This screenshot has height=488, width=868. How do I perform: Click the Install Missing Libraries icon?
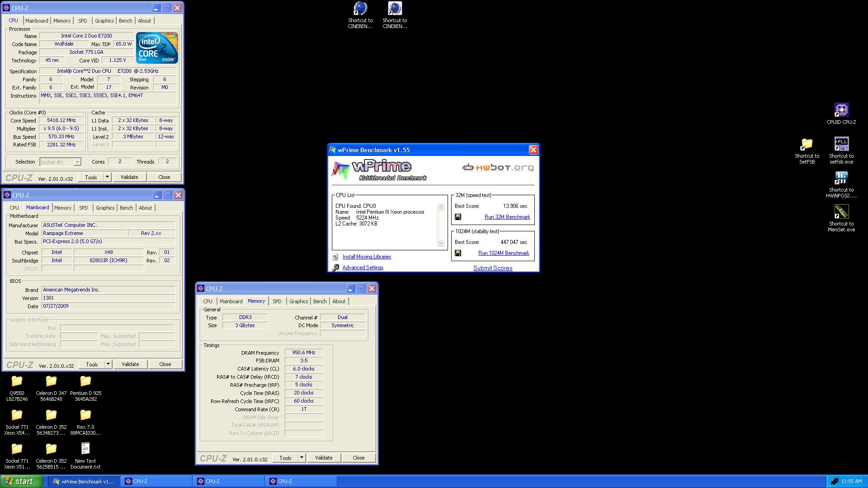pyautogui.click(x=335, y=257)
